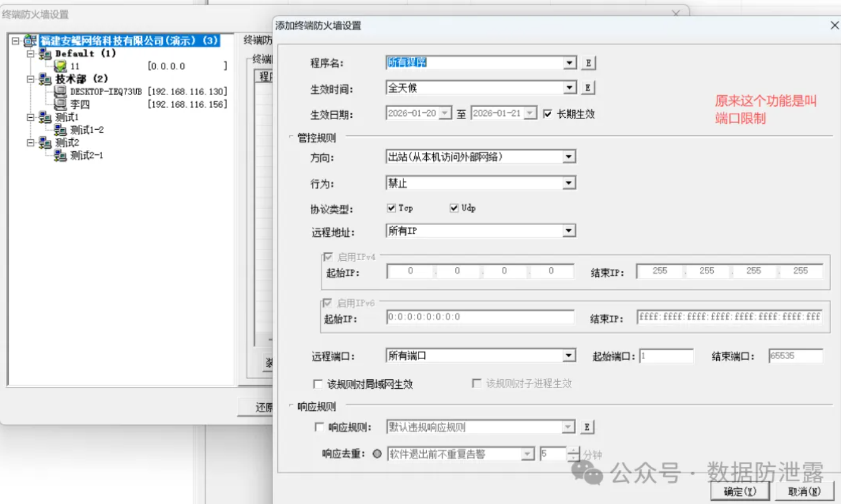841x504 pixels.
Task: Click the 技术部 group icon
Action: coord(45,79)
